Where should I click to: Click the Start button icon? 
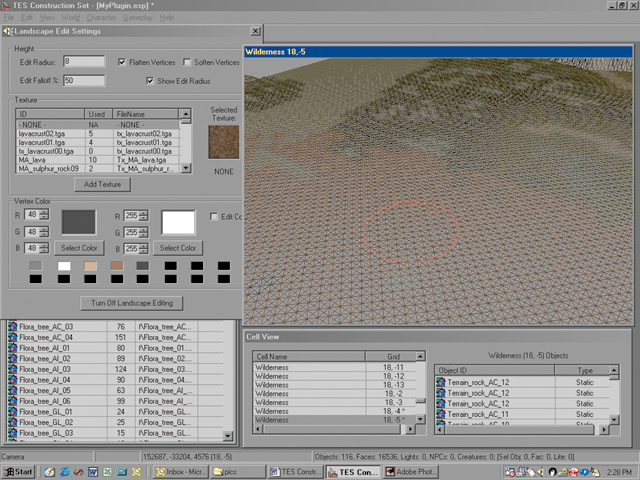point(10,470)
